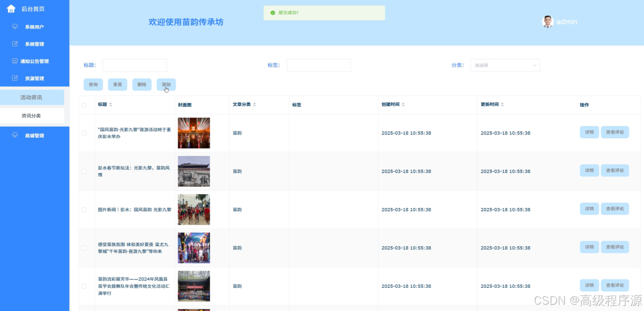Click the 通知公告管理 sidebar icon

coord(15,61)
